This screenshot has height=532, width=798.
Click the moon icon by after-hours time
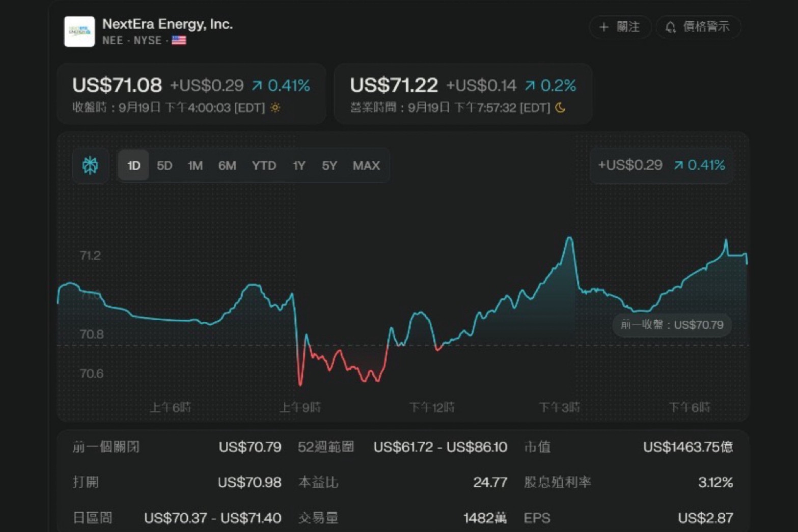coord(560,107)
